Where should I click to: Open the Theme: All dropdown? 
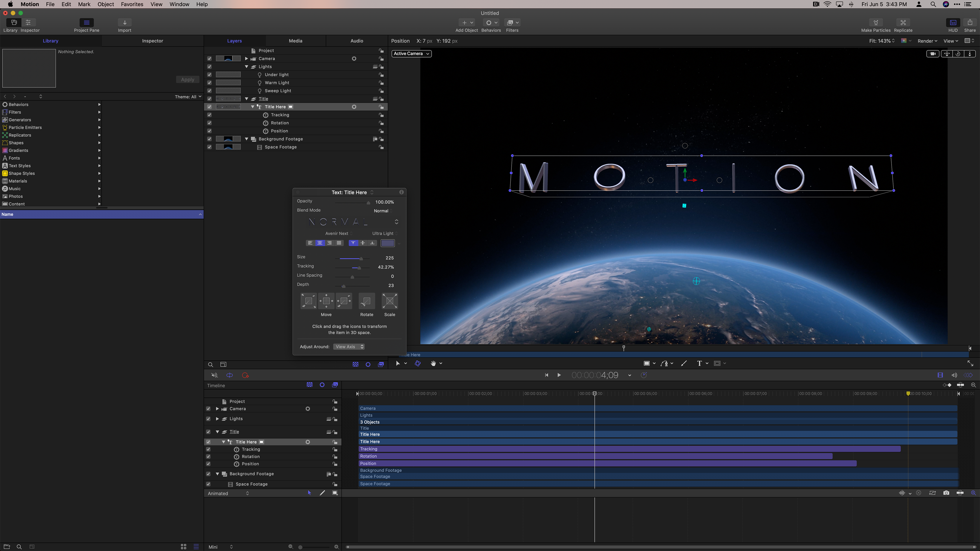tap(188, 97)
